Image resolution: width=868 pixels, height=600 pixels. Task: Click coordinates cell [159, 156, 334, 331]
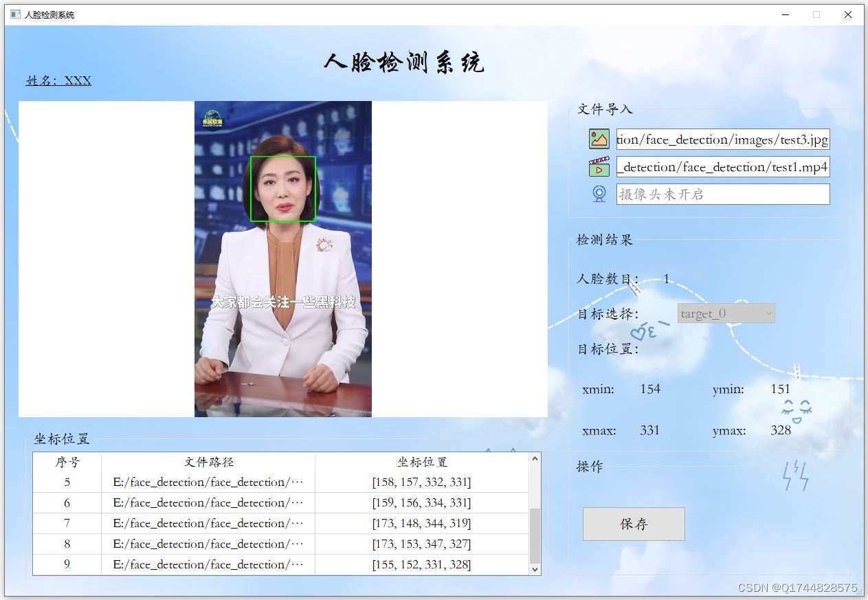point(422,503)
